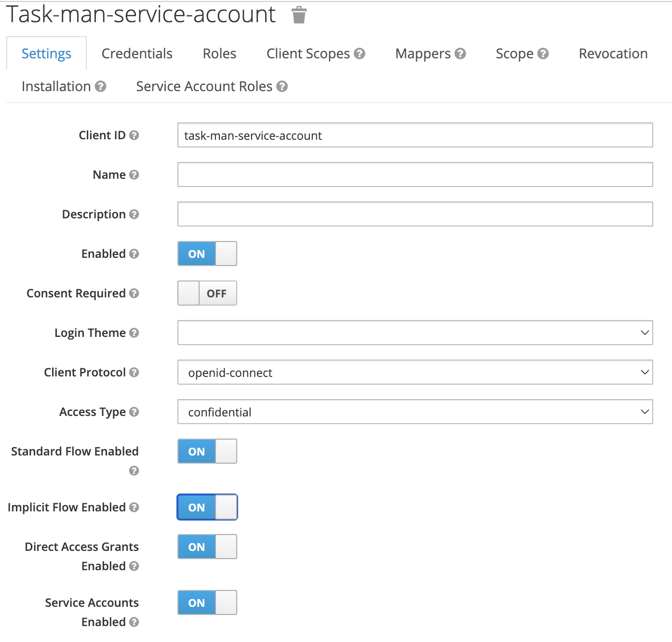672x642 pixels.
Task: Go to the Roles tab
Action: [219, 53]
